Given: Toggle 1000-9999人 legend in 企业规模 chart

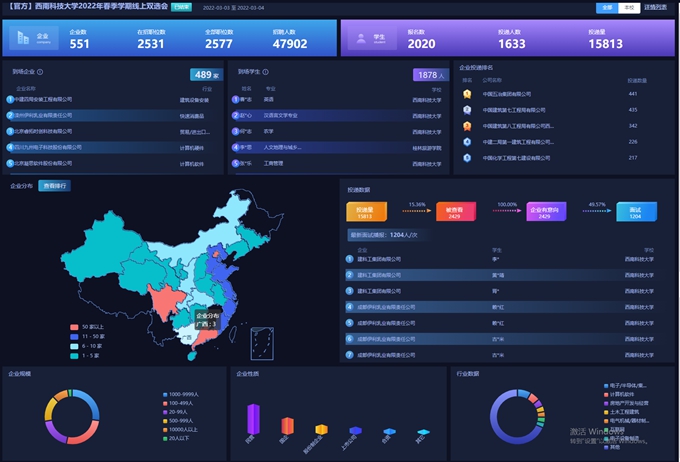Looking at the screenshot, I should (x=180, y=394).
